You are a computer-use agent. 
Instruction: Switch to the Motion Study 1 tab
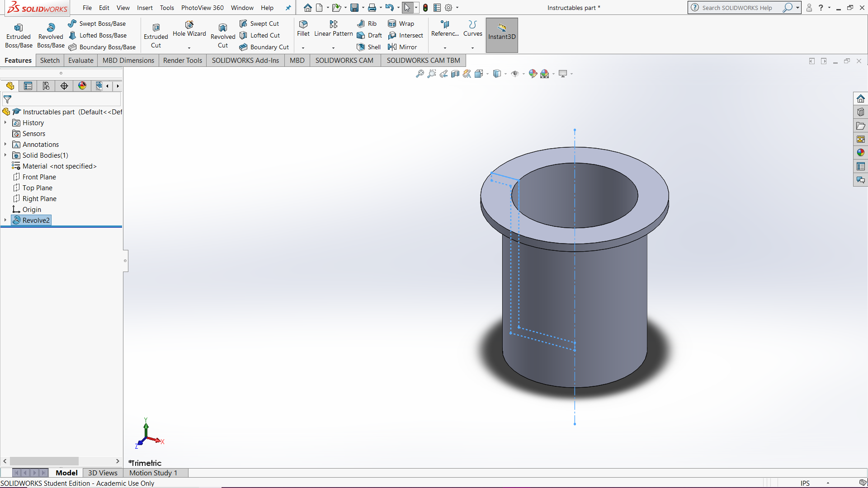pyautogui.click(x=153, y=473)
